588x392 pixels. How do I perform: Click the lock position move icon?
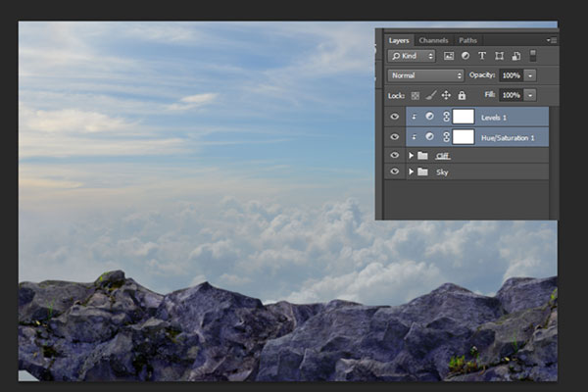[x=446, y=95]
